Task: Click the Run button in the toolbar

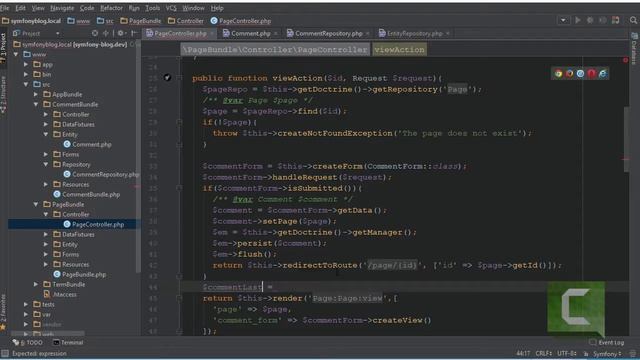Action: click(x=578, y=20)
